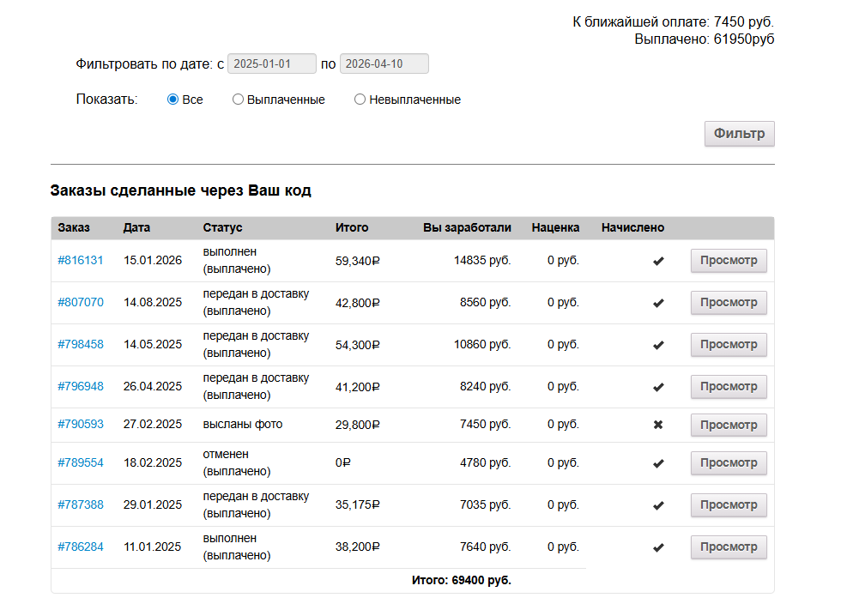Click checkmark icon for cancelled order #789554

click(658, 463)
